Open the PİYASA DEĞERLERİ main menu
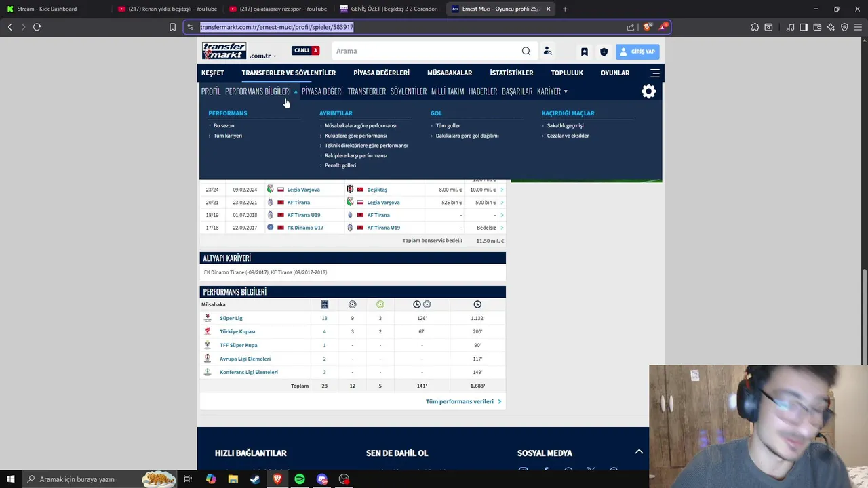This screenshot has height=488, width=868. 381,73
